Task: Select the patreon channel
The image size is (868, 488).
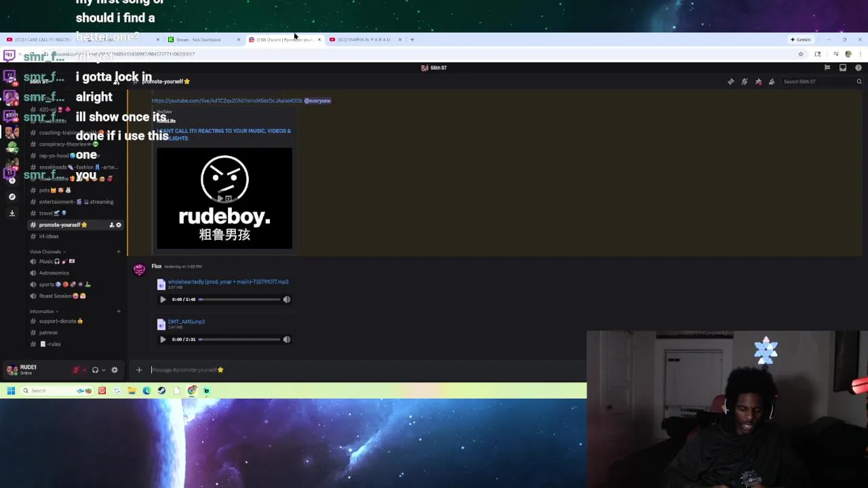Action: click(x=75, y=333)
